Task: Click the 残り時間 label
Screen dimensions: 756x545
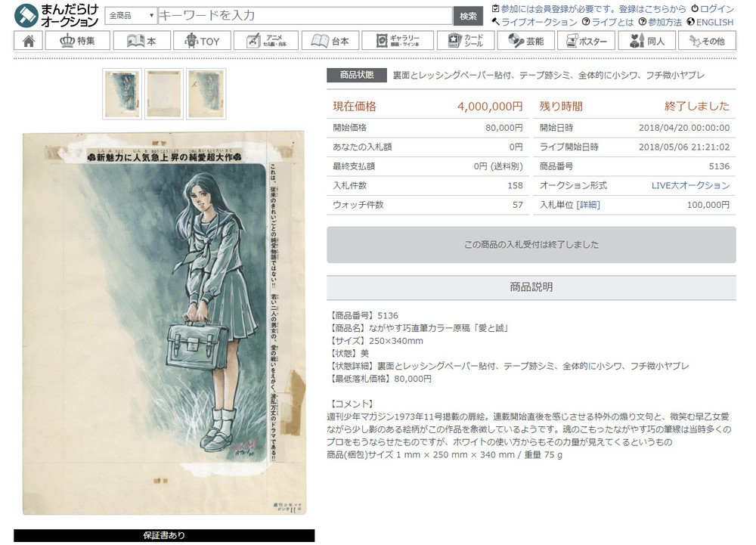Action: (x=561, y=107)
